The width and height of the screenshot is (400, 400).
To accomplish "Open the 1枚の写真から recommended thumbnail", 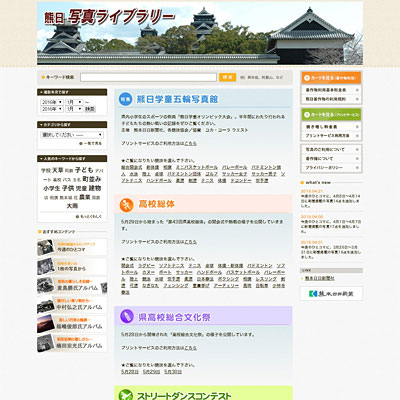I will point(72,266).
